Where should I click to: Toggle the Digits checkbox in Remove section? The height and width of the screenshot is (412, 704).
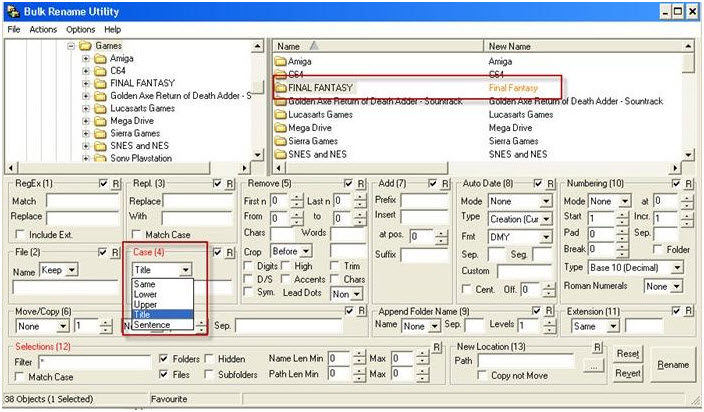(x=247, y=266)
